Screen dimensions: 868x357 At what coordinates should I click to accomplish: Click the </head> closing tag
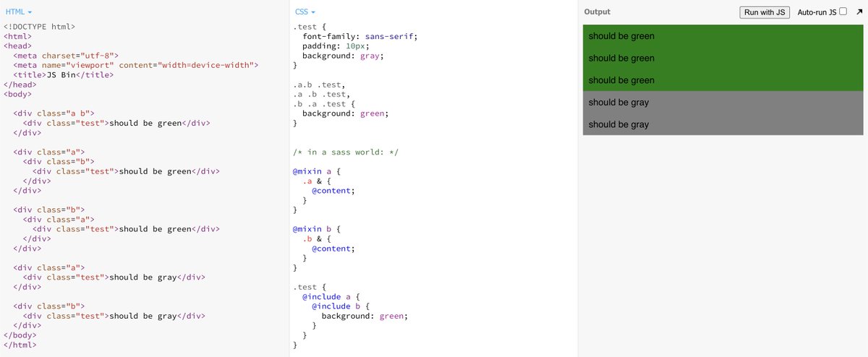pyautogui.click(x=20, y=85)
